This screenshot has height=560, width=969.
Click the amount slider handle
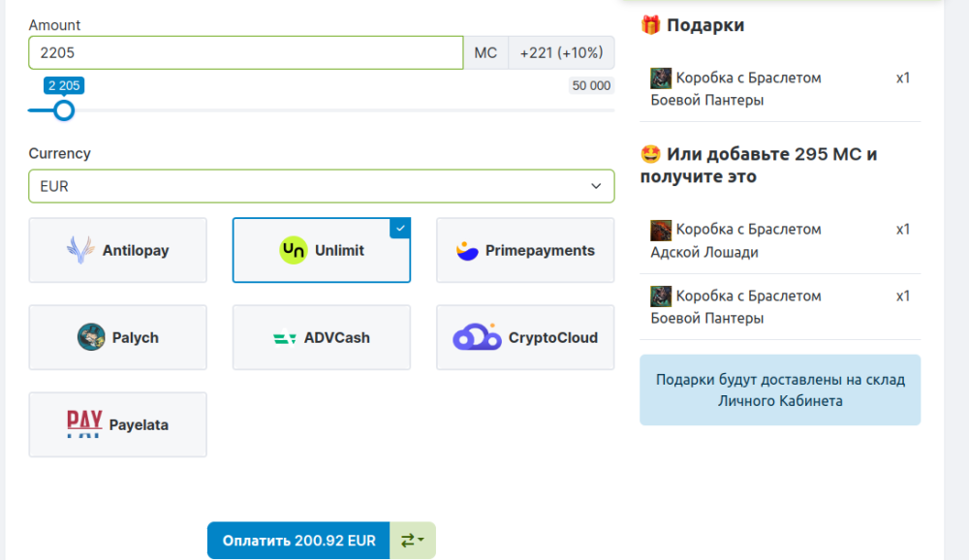click(64, 109)
